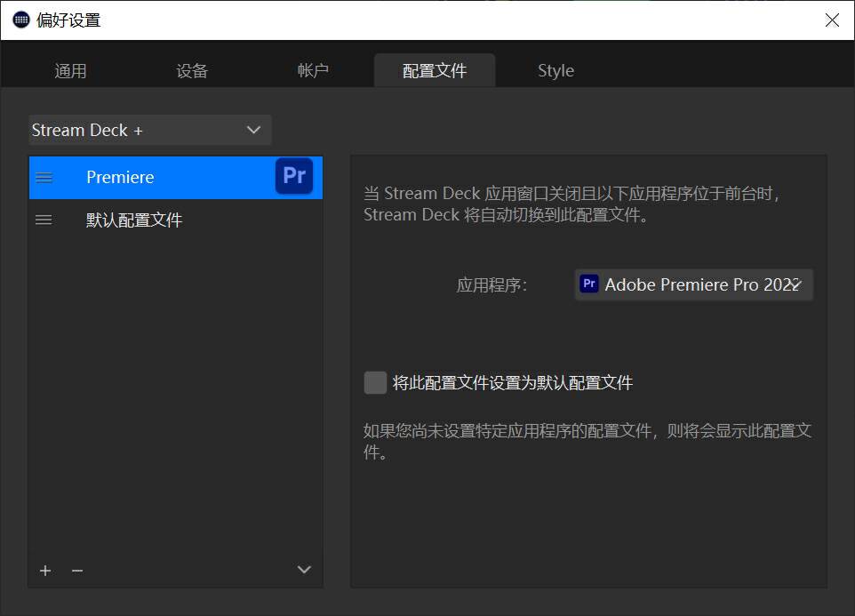The image size is (855, 616).
Task: Click the drag handle beside 默认配置文件
Action: pyautogui.click(x=44, y=220)
